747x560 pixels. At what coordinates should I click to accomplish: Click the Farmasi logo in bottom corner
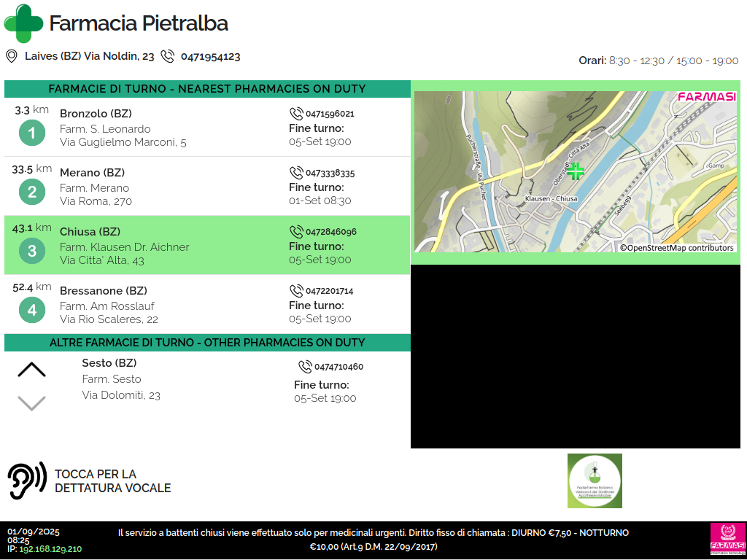tap(727, 539)
